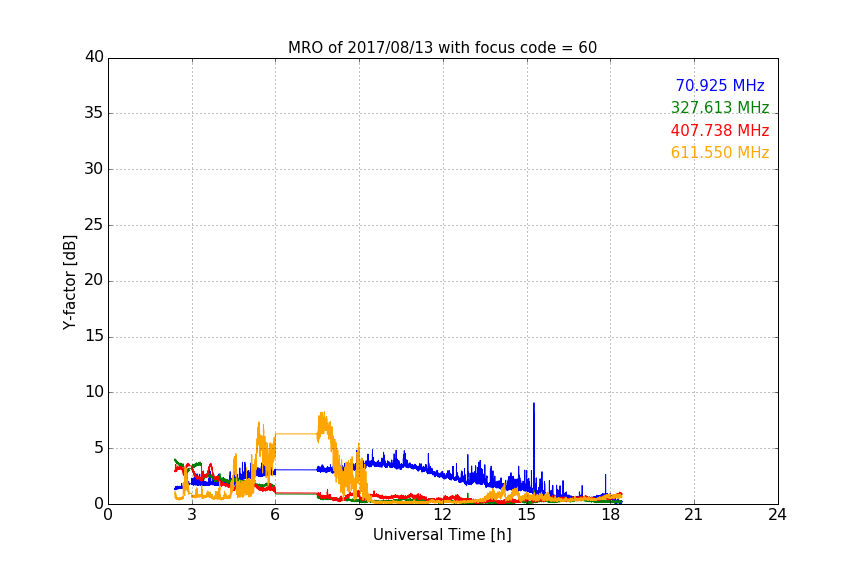Viewport: 864px width, 576px height.
Task: Click the Y-factor [dB] axis label
Action: 69,282
